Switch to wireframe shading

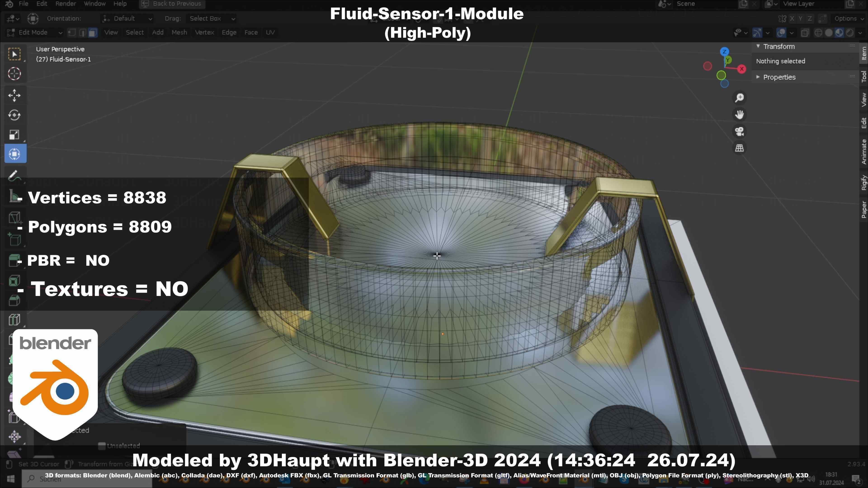(x=818, y=33)
